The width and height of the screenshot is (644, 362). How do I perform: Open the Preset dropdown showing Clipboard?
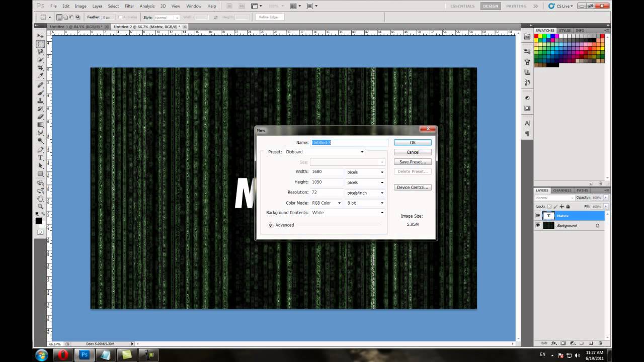coord(325,152)
